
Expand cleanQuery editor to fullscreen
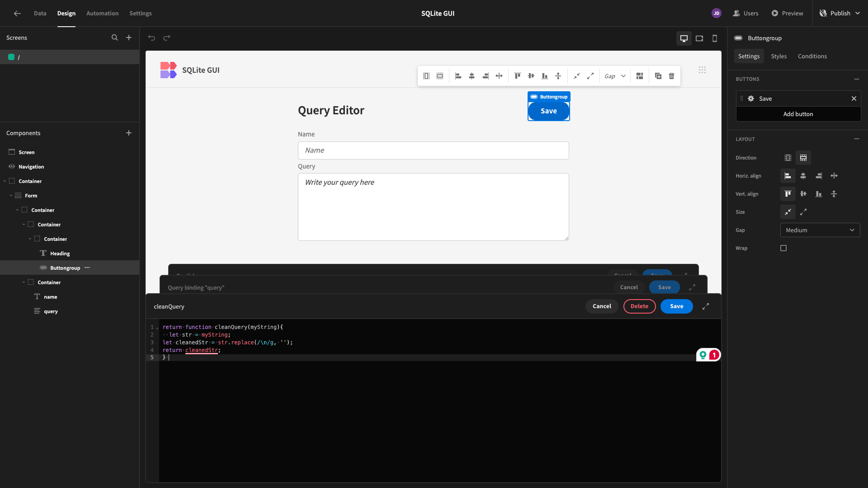[706, 306]
